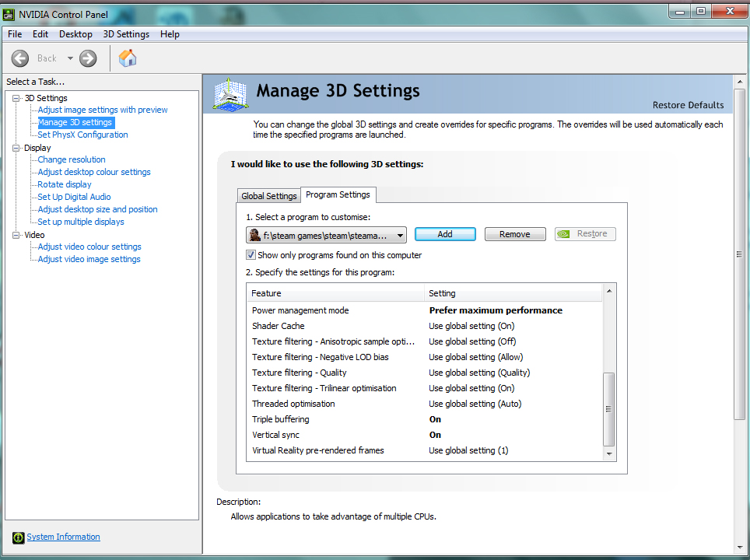
Task: Open Threaded optimisation setting value
Action: (x=475, y=404)
